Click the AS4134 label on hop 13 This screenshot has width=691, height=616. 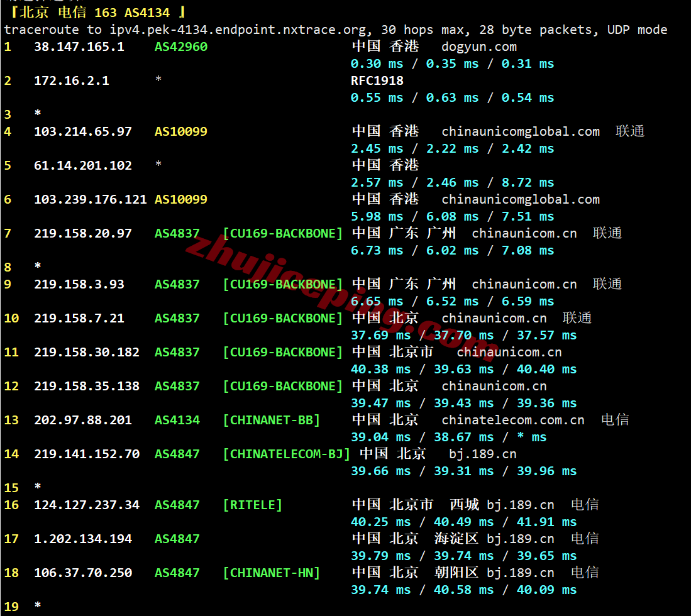[x=177, y=420]
